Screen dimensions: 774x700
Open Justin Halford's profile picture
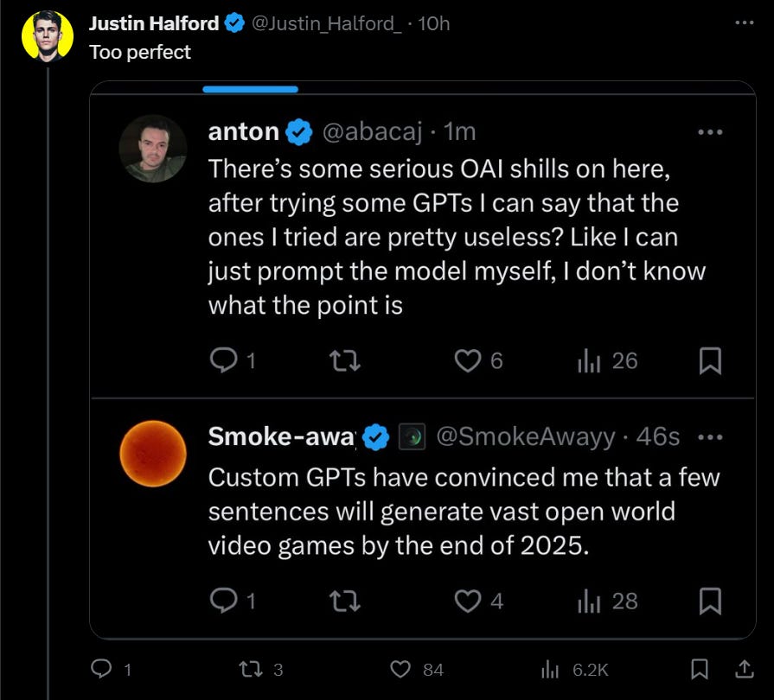click(48, 36)
